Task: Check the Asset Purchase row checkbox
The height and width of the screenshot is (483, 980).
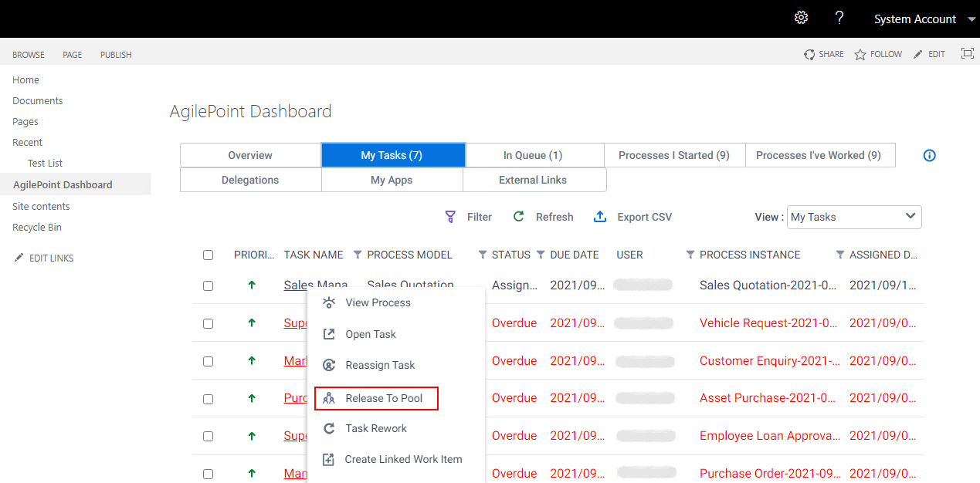Action: point(208,399)
